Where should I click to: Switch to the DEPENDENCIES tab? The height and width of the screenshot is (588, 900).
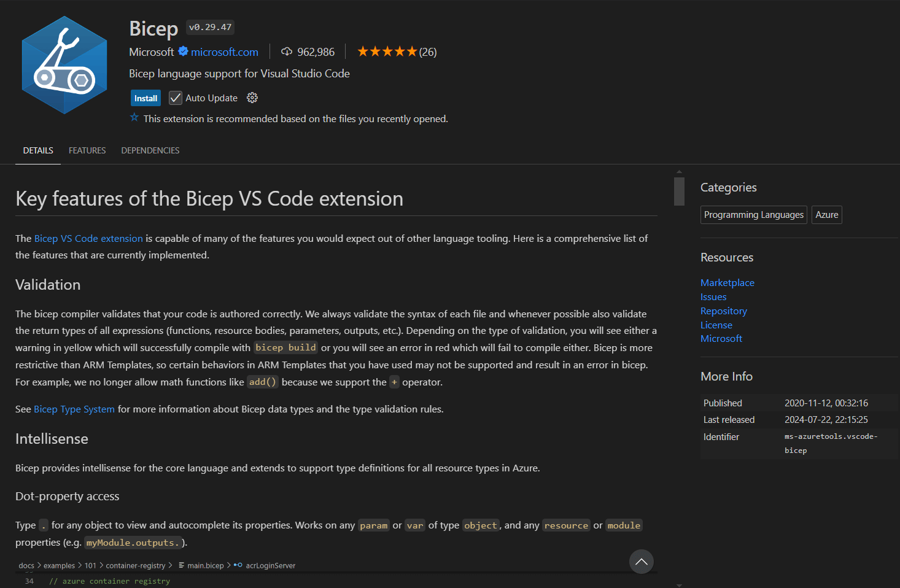pos(150,150)
